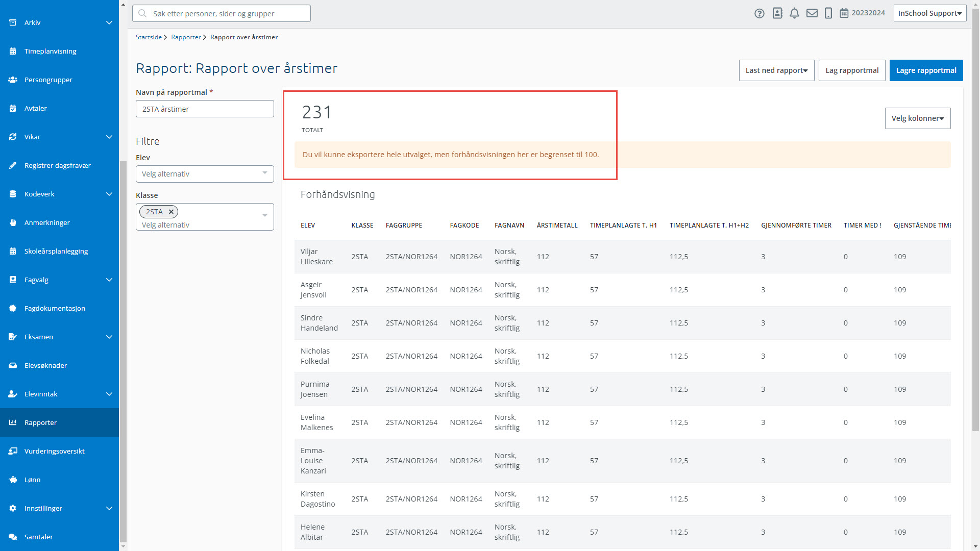980x551 pixels.
Task: Select the Viljar Lilleskare row name
Action: [316, 257]
